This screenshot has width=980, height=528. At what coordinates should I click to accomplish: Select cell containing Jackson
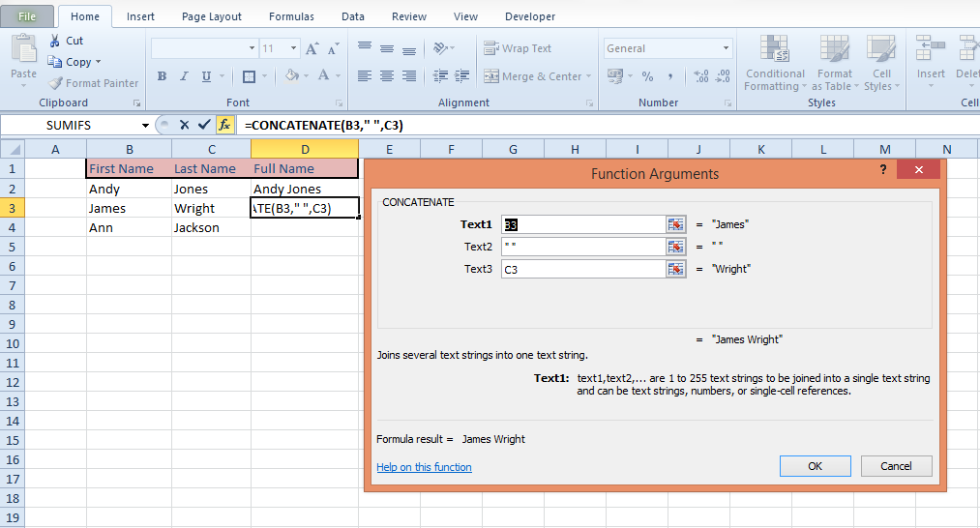211,227
